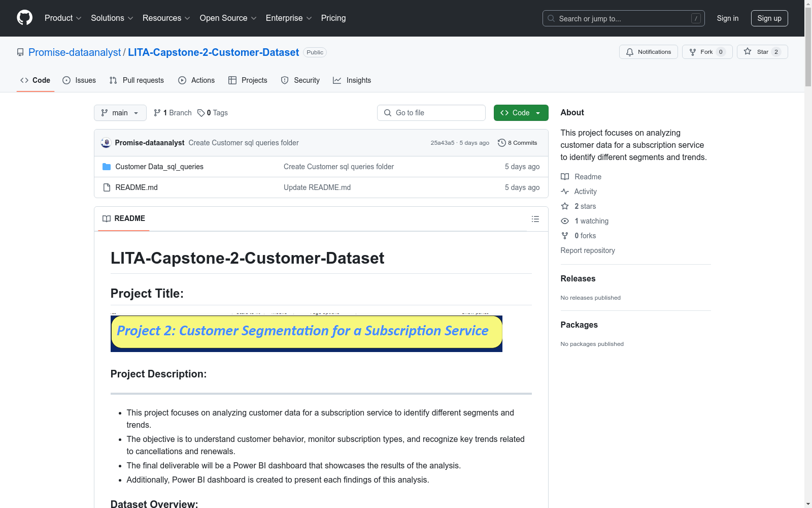Viewport: 812px width, 508px height.
Task: Click the eye icon beside 1 watching
Action: coord(565,221)
